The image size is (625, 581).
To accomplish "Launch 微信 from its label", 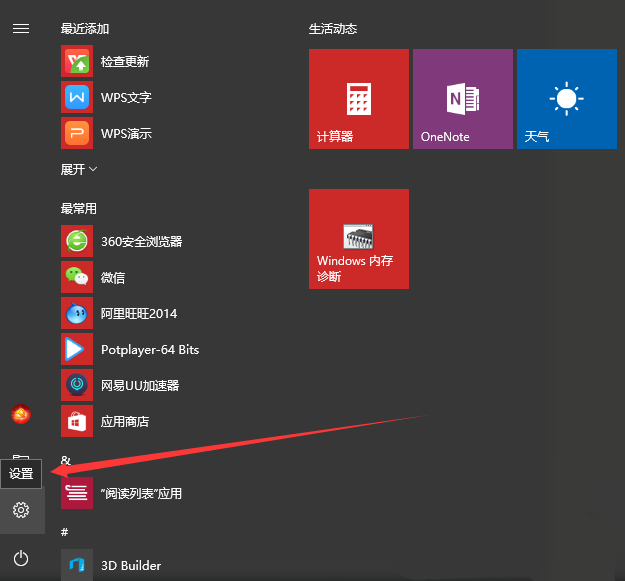I will pos(113,277).
